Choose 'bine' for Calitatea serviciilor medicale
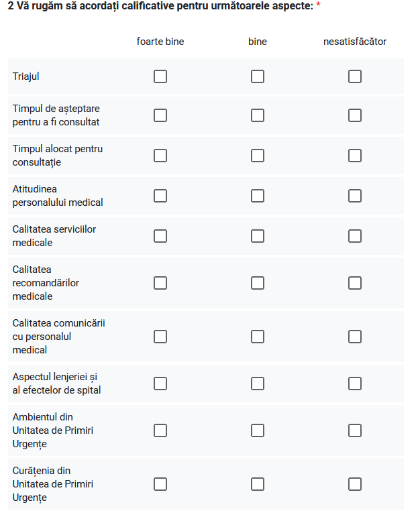The width and height of the screenshot is (420, 523). click(x=258, y=236)
